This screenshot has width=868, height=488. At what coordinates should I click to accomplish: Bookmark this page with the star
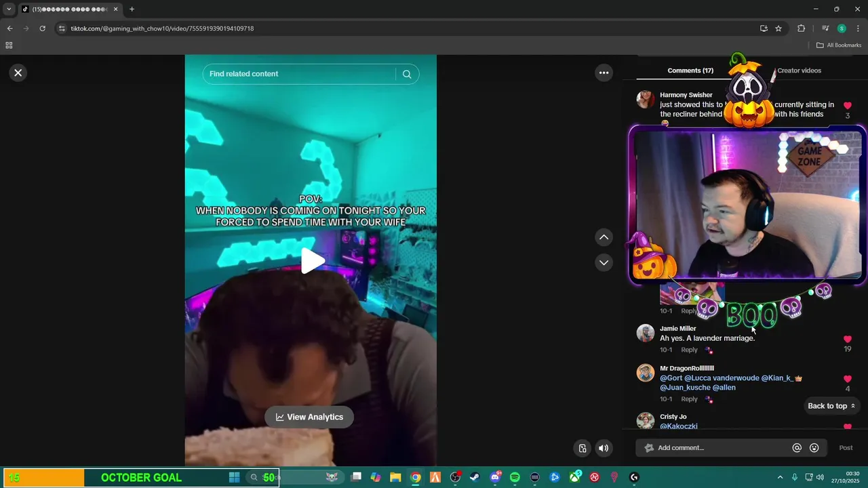pyautogui.click(x=778, y=28)
